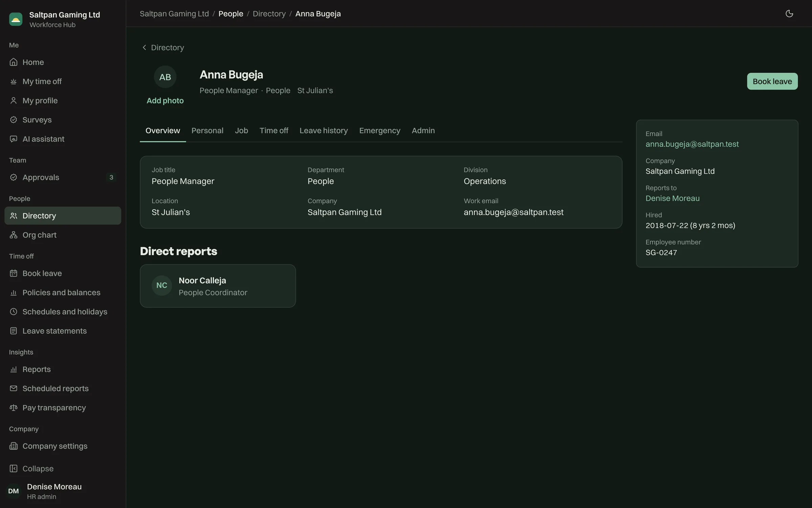Click the My time off sun icon

[14, 81]
